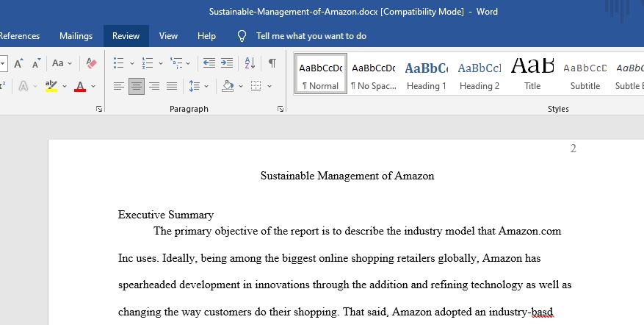Open the View tab
The image size is (644, 325).
[x=168, y=36]
